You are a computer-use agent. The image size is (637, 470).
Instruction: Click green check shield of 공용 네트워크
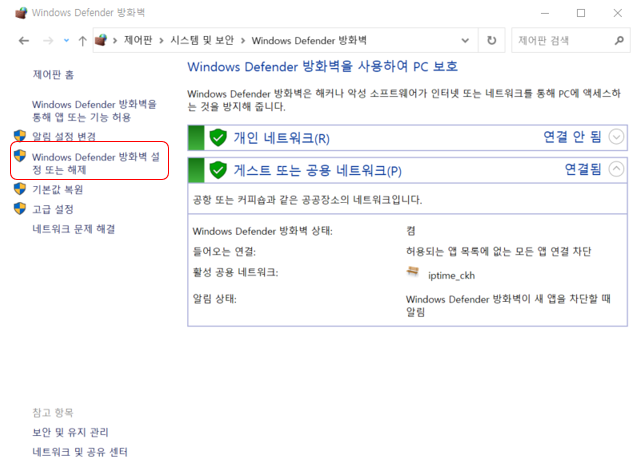(x=218, y=170)
